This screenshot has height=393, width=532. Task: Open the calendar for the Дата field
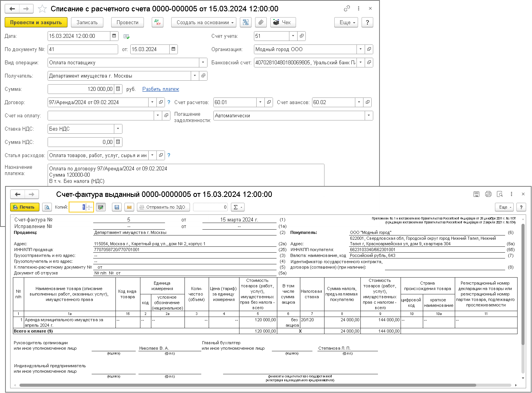click(x=114, y=36)
